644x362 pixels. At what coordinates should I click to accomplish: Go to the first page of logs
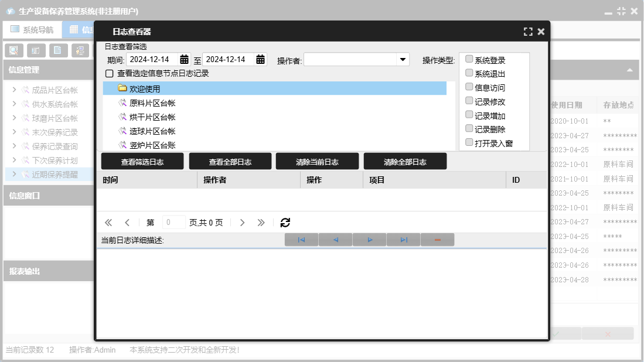108,223
